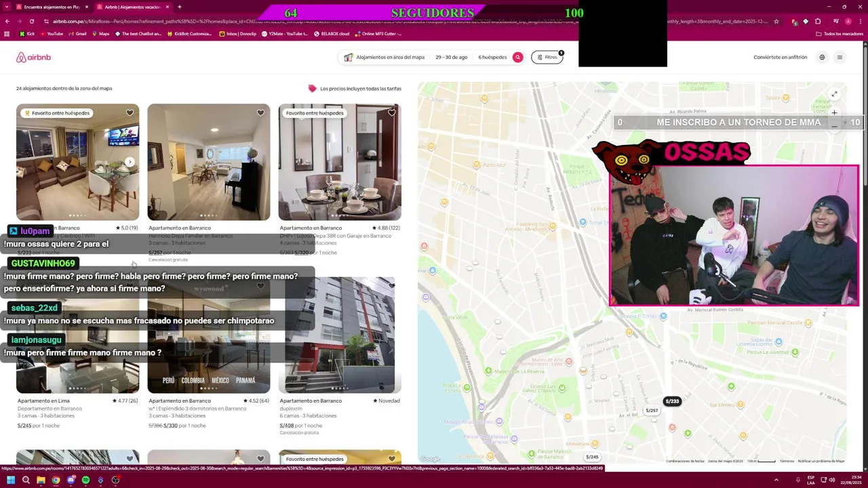Open the Chrome profile avatar

click(848, 21)
